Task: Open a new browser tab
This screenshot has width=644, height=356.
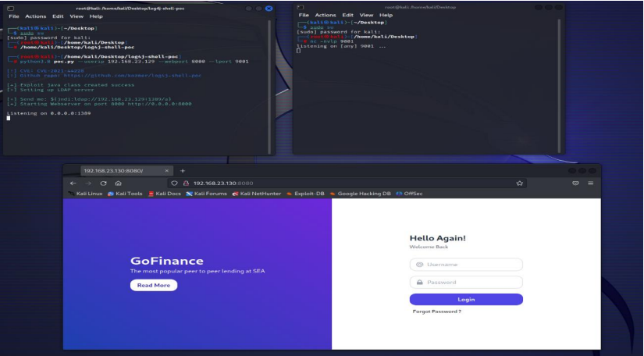Action: click(183, 171)
